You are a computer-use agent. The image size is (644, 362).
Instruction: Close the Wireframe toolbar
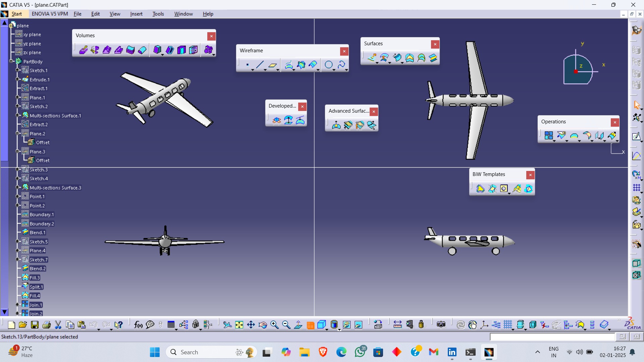pyautogui.click(x=344, y=51)
